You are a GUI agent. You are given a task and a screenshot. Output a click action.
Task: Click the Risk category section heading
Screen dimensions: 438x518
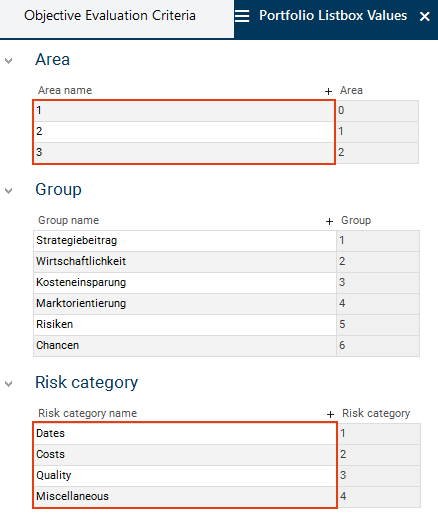[87, 383]
